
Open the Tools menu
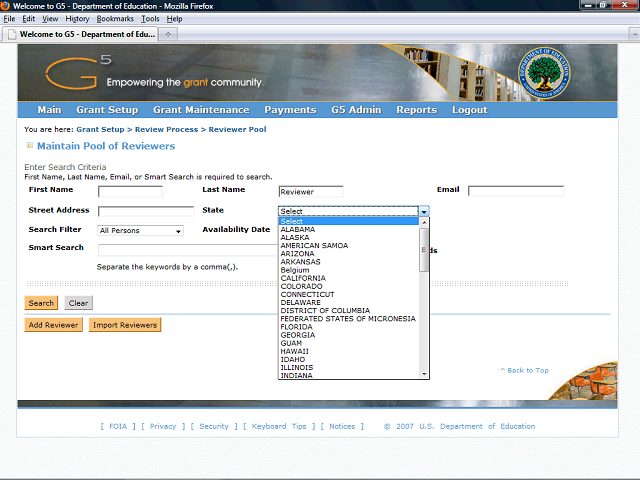(x=150, y=19)
